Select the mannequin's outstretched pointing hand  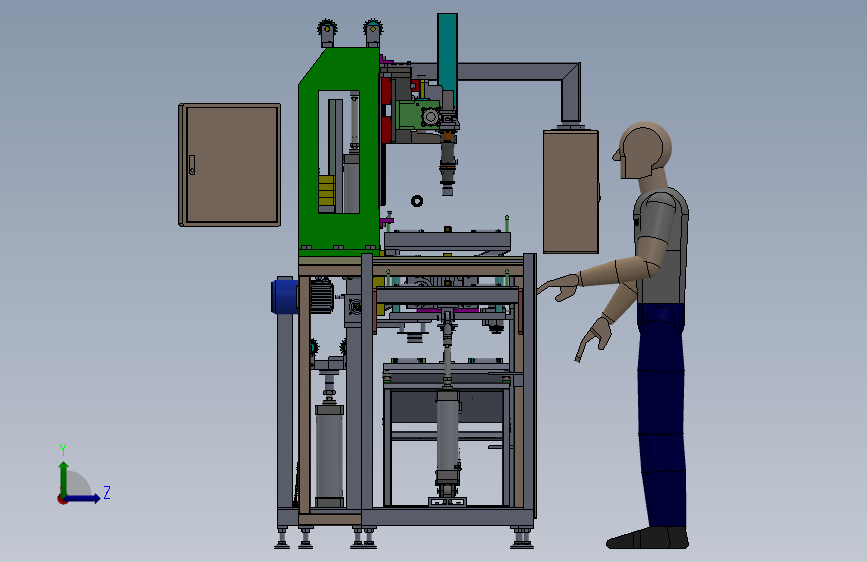tap(558, 288)
